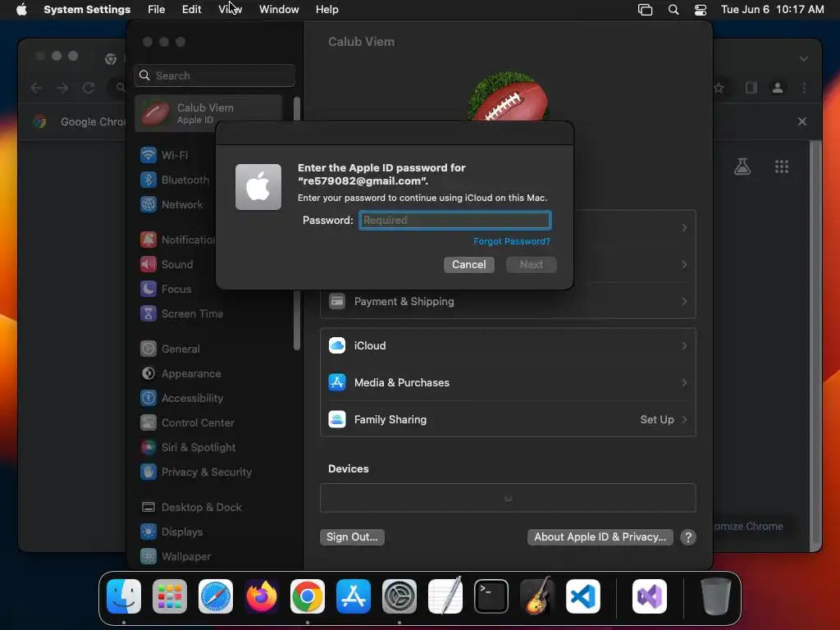Open Bluetooth settings in sidebar

(x=174, y=180)
